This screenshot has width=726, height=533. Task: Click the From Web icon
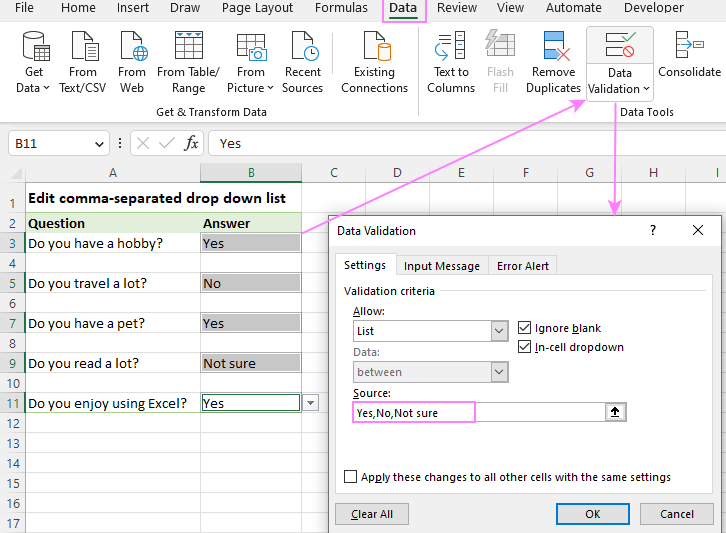coord(132,48)
